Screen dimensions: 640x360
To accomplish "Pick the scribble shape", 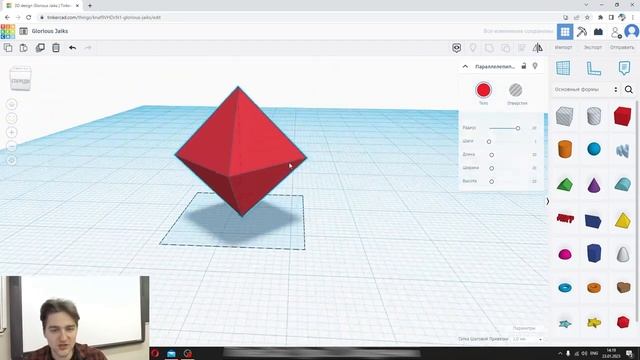I will pos(622,150).
